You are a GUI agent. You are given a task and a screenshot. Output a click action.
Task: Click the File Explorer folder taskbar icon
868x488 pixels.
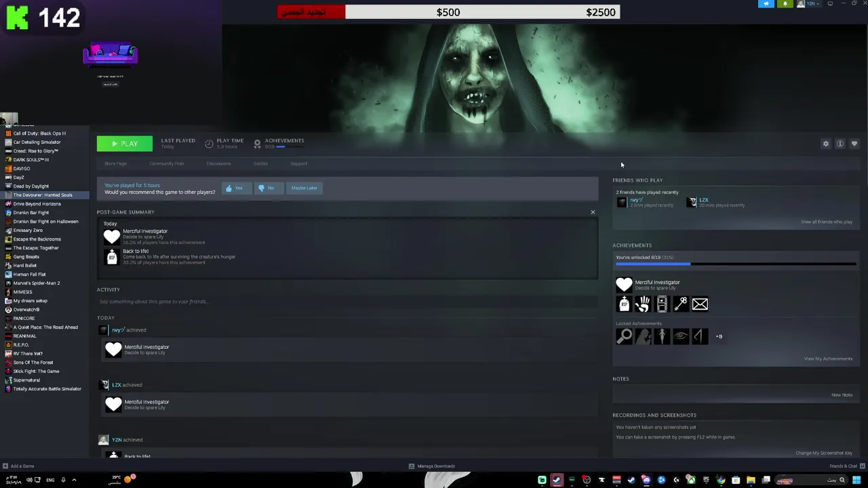click(x=751, y=481)
